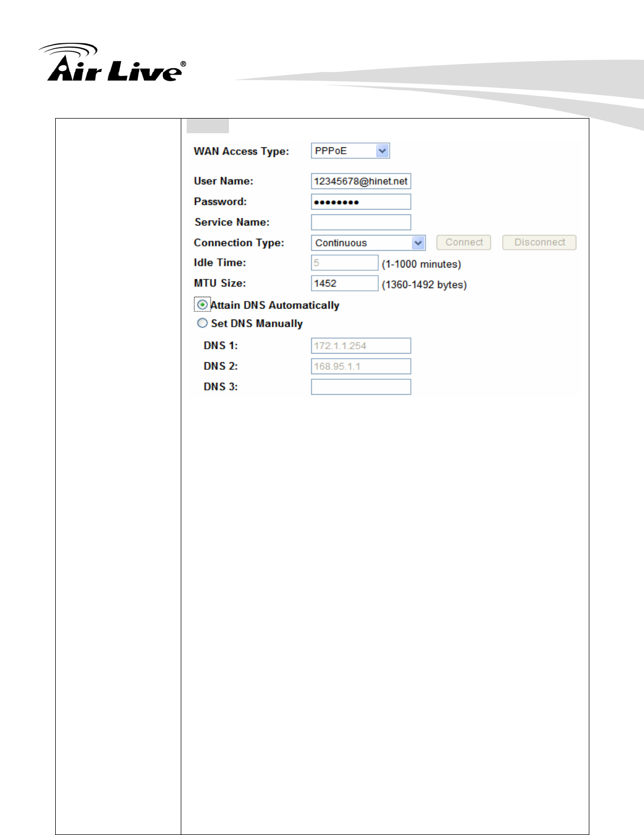644x835 pixels.
Task: Click the Idle Time input field
Action: pyautogui.click(x=345, y=263)
